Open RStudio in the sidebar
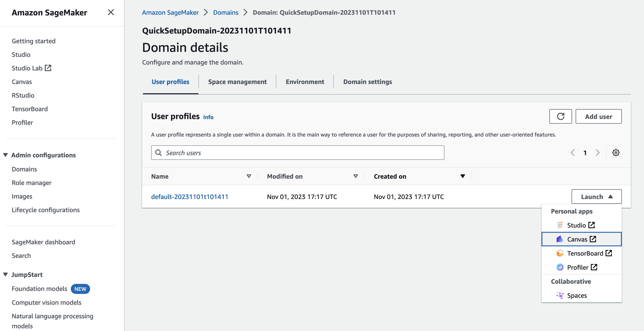Screen dimensions: 644x331 23,95
